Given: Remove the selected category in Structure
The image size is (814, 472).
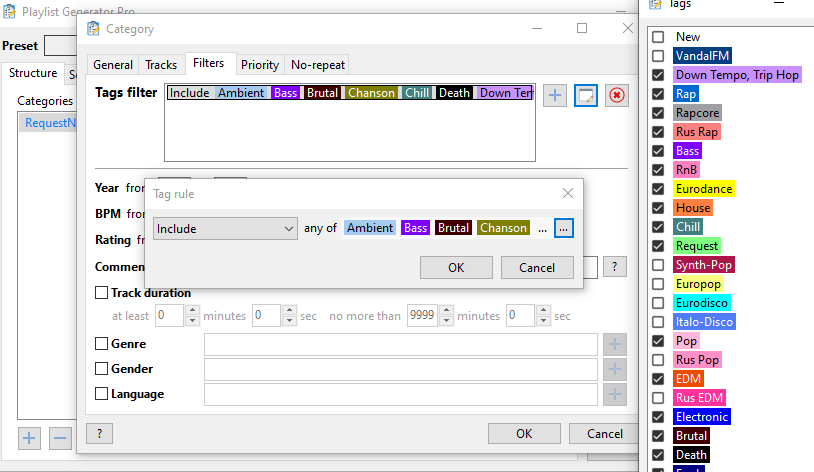Looking at the screenshot, I should pos(60,438).
